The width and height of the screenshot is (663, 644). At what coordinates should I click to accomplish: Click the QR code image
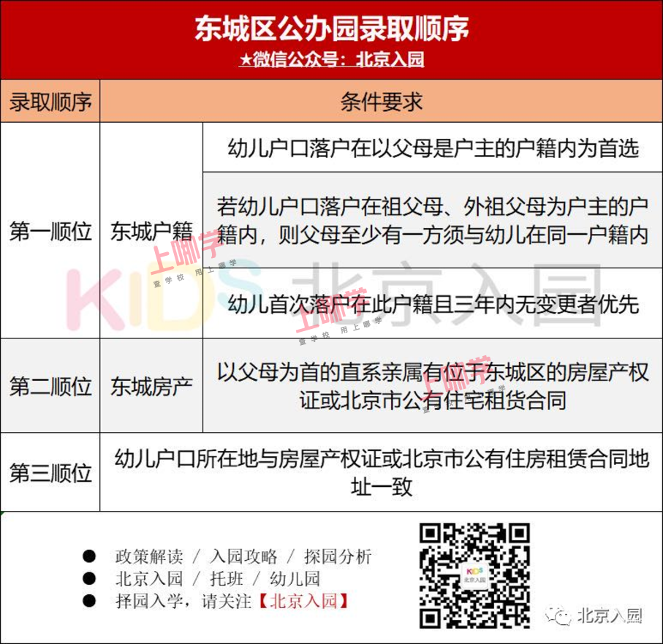pos(474,575)
